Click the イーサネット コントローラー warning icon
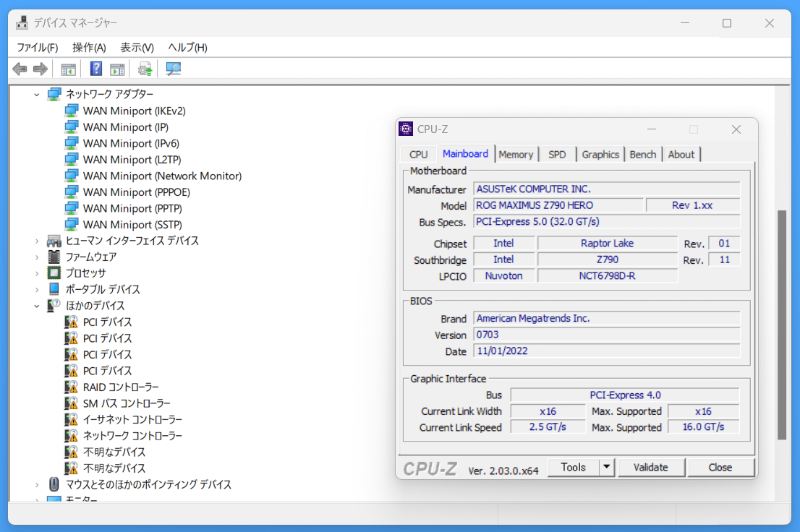The image size is (800, 532). (x=72, y=420)
